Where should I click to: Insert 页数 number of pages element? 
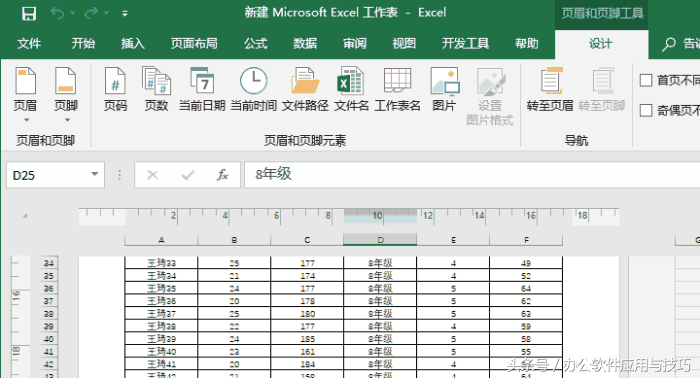157,89
